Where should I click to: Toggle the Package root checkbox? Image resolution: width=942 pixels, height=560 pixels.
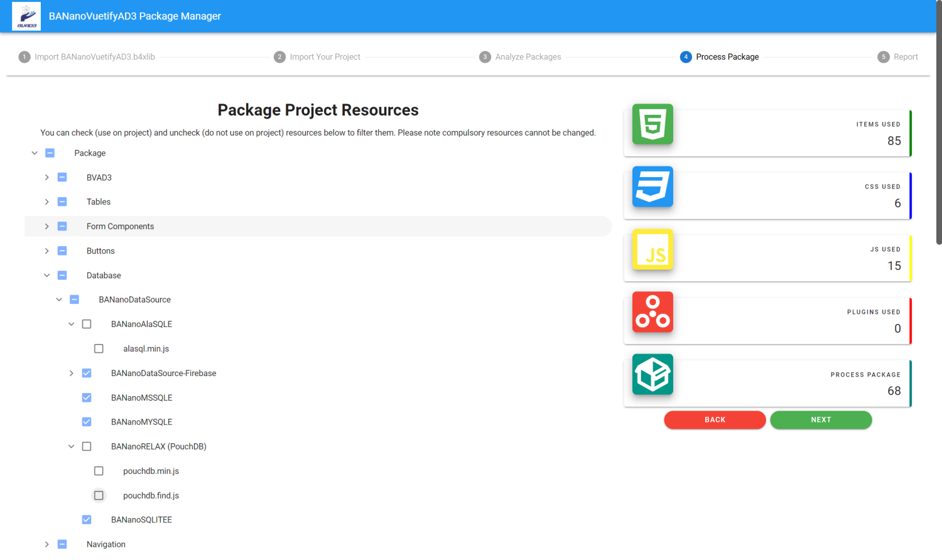click(50, 153)
